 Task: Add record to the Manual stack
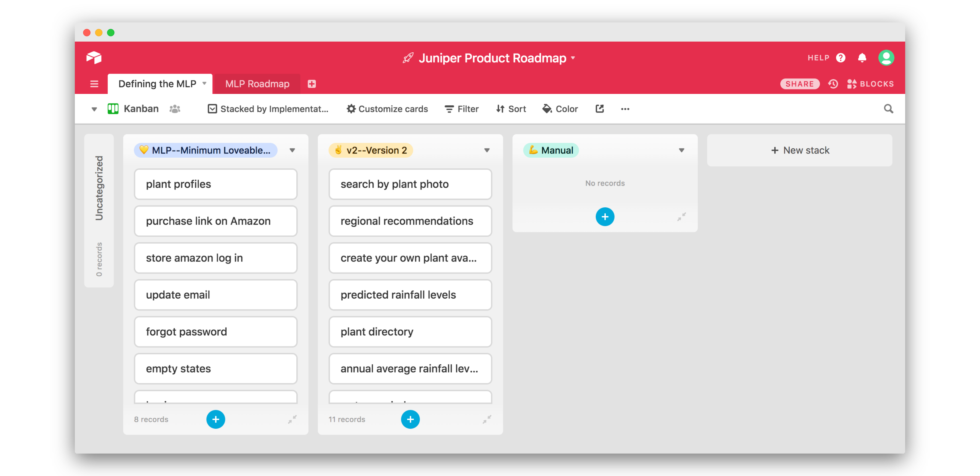605,217
